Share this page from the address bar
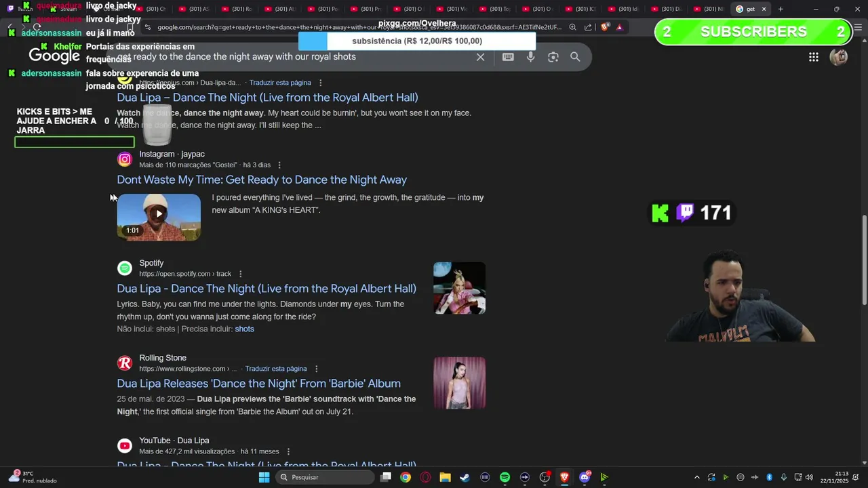Screen dimensions: 868x488 click(x=588, y=27)
